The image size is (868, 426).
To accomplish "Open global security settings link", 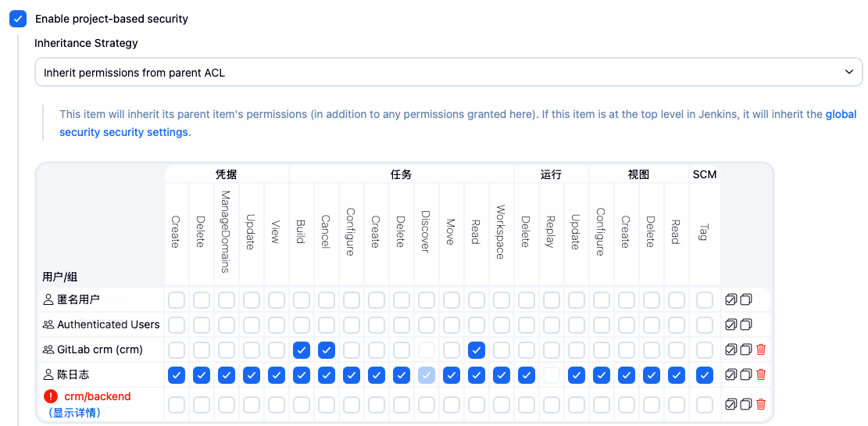I will point(841,114).
